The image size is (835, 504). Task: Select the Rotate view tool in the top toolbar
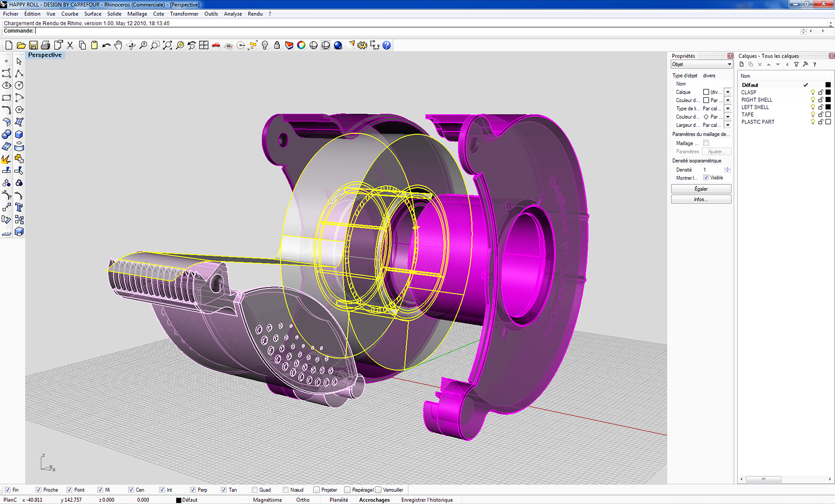(131, 45)
